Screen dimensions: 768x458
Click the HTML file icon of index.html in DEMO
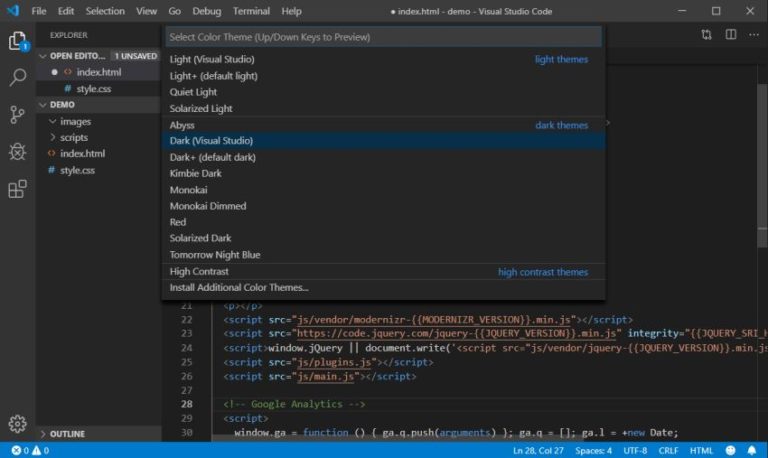pos(51,153)
